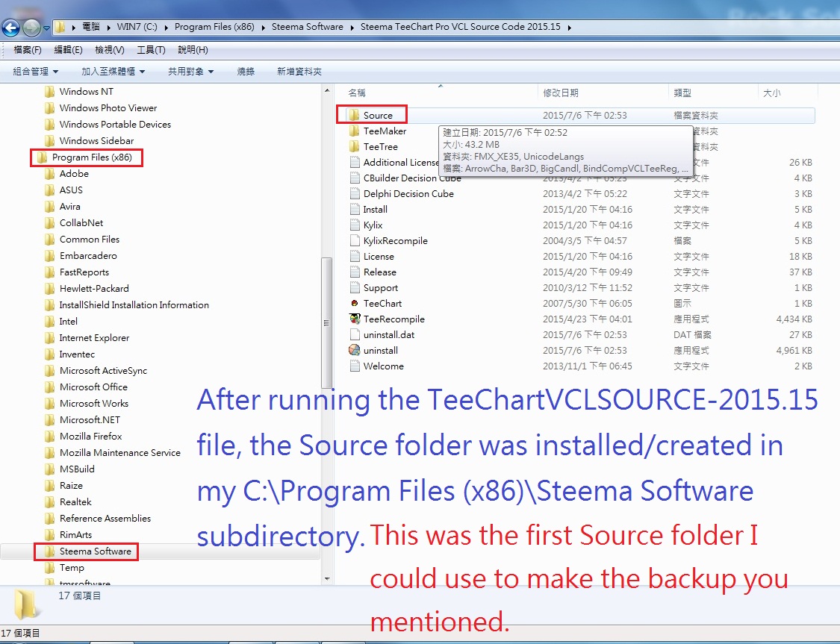This screenshot has width=840, height=644.
Task: Click Program Files (x86) breadcrumb in address bar
Action: point(214,27)
